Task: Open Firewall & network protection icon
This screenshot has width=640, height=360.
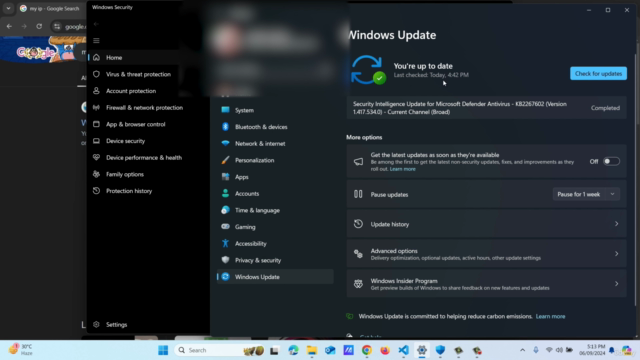Action: 96,108
